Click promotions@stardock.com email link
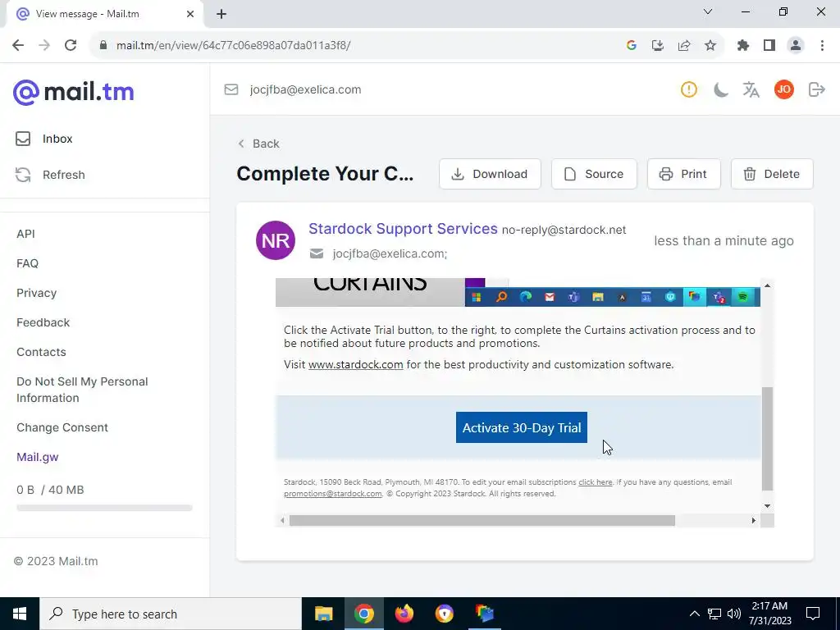Image resolution: width=840 pixels, height=630 pixels. click(x=333, y=494)
